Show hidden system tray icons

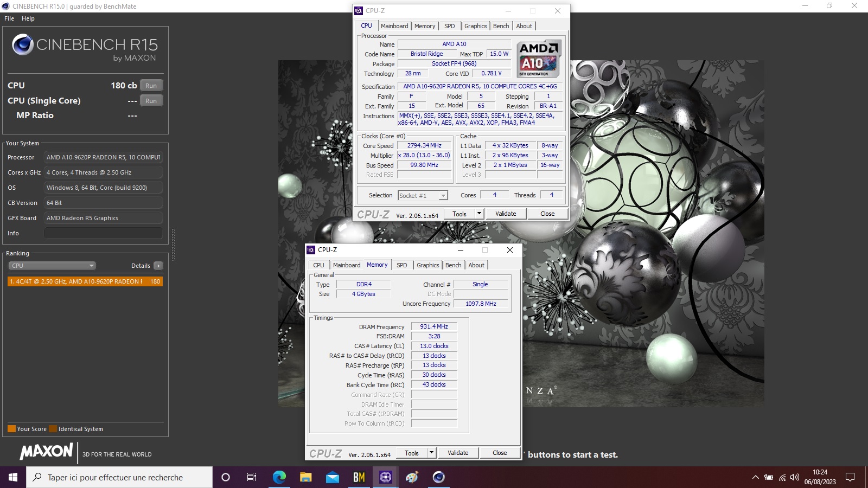pos(755,477)
